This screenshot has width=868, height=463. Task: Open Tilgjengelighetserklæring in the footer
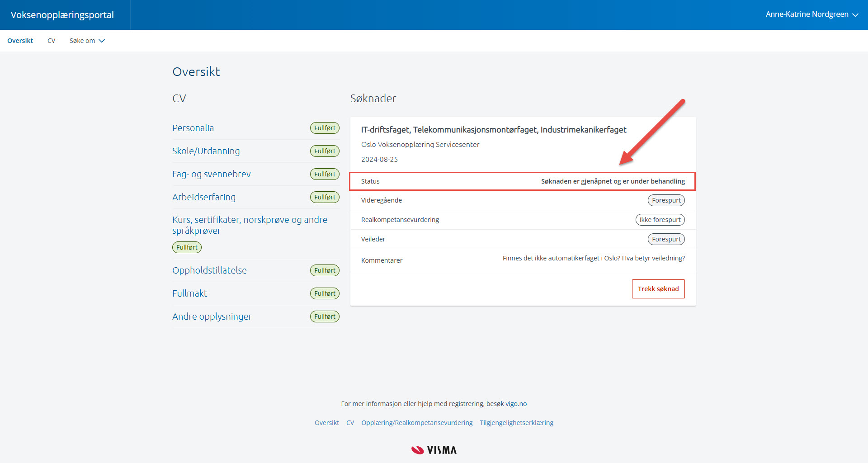point(516,423)
